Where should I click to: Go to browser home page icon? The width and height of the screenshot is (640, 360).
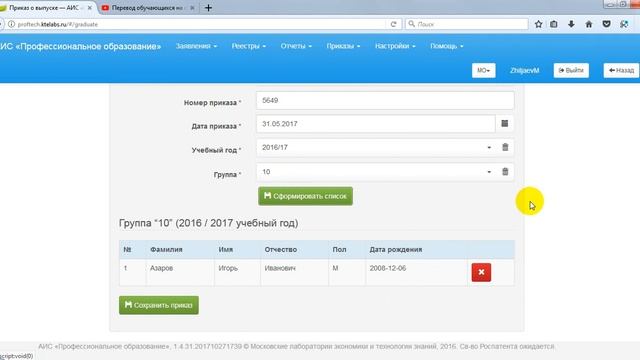589,24
